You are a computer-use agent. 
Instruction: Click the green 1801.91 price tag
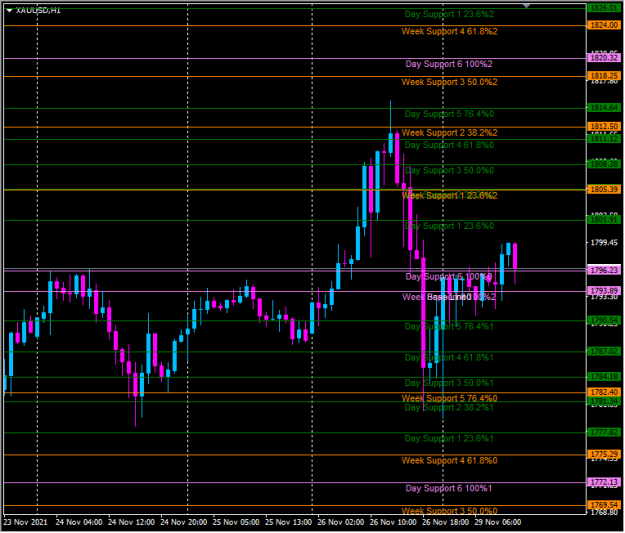tap(604, 220)
